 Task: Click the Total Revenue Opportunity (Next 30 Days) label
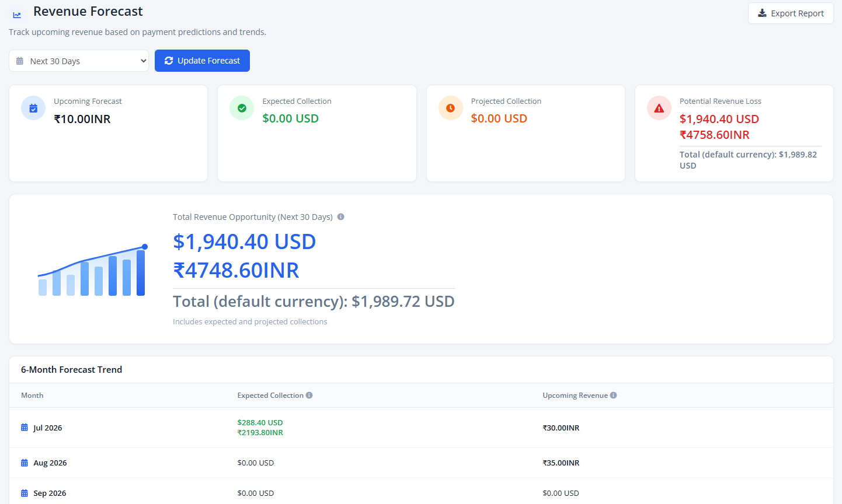point(253,216)
